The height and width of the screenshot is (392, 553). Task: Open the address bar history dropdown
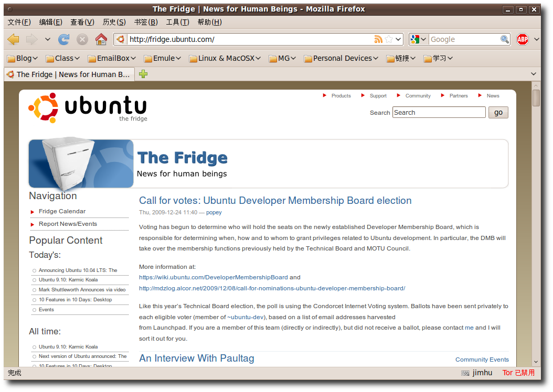(398, 39)
